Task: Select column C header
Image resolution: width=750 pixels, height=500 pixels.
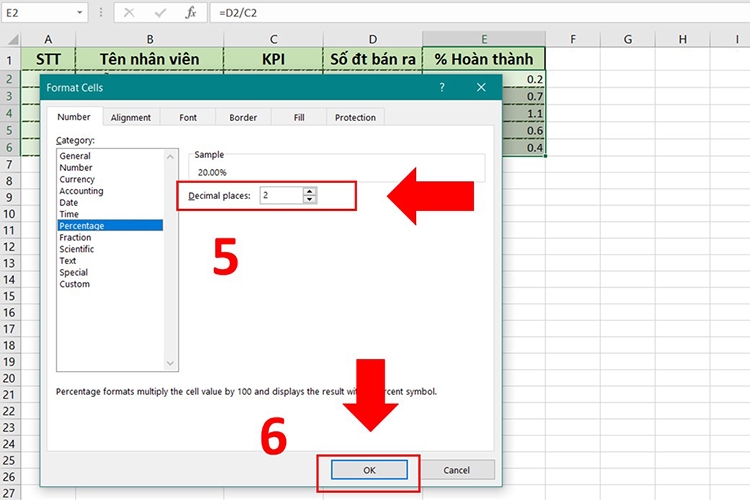Action: (x=273, y=39)
